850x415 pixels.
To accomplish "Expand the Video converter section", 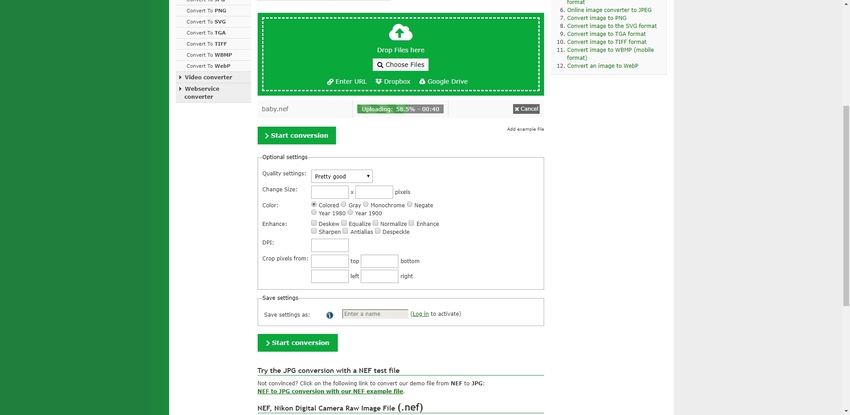I will click(208, 77).
